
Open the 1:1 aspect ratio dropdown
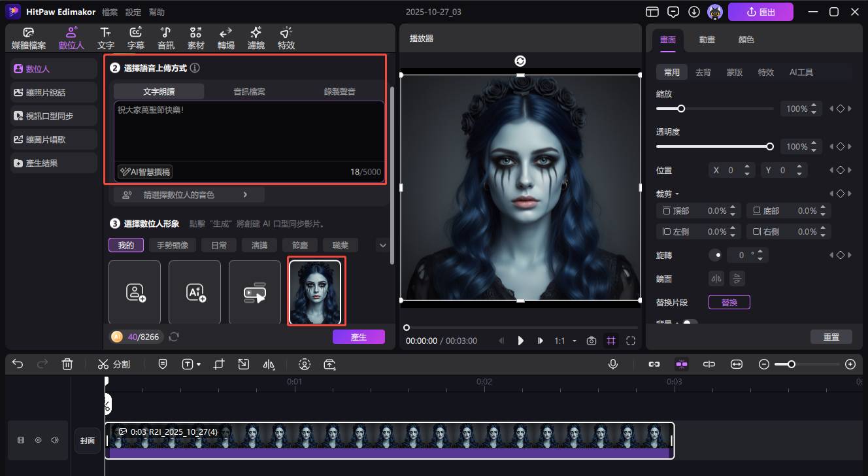565,341
